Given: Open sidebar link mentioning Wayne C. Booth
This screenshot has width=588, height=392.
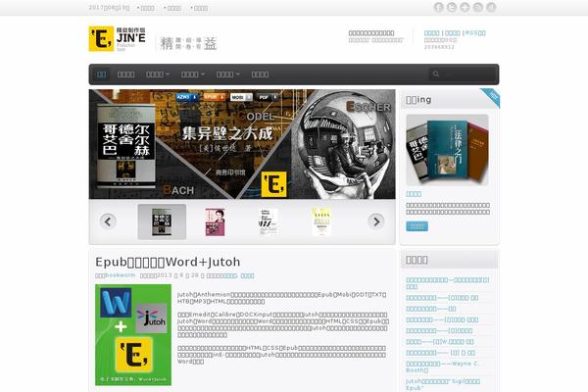Looking at the screenshot, I should (443, 367).
